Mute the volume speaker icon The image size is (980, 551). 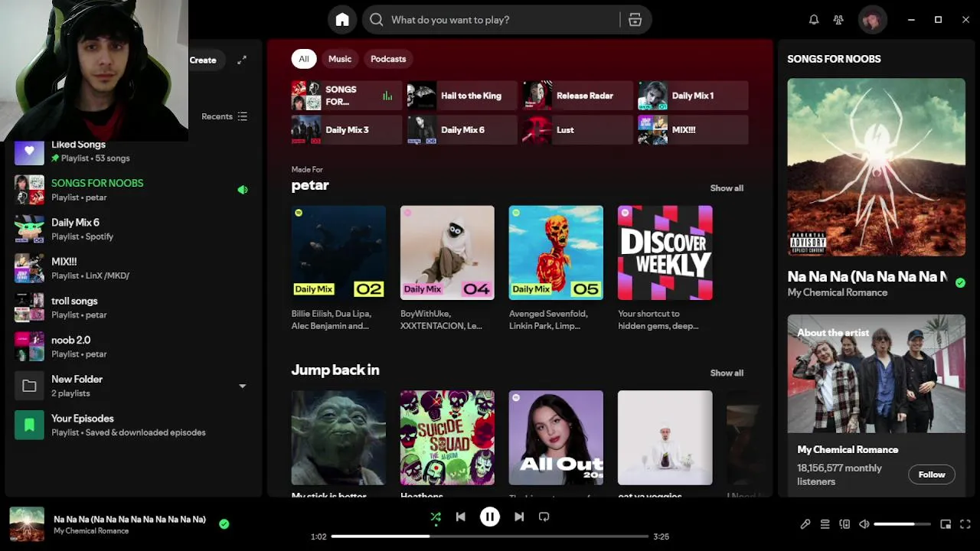coord(864,524)
